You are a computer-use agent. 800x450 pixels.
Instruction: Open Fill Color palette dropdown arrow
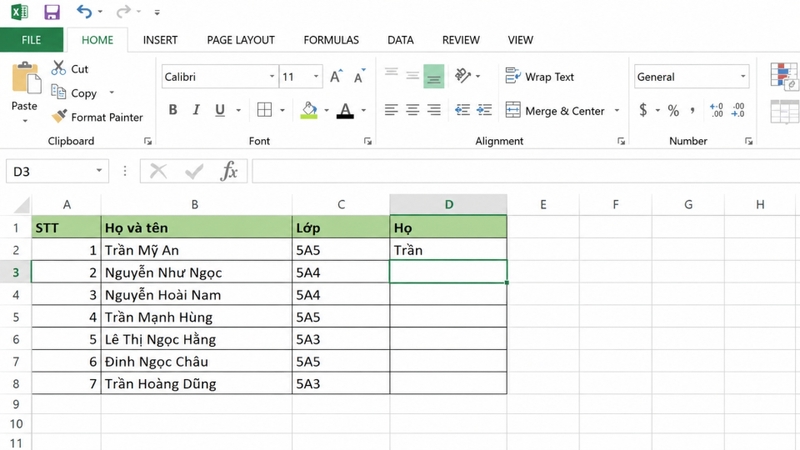coord(327,110)
